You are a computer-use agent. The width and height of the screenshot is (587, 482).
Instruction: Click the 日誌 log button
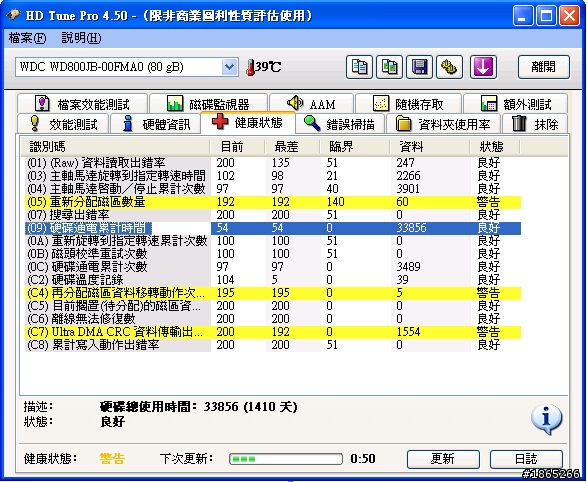point(526,459)
